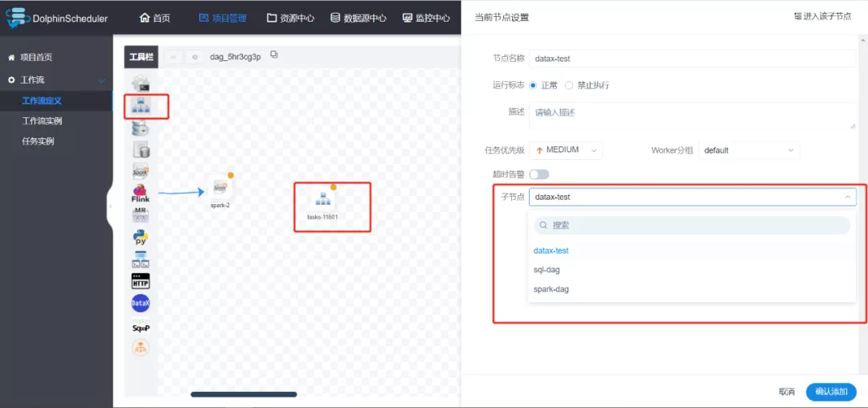This screenshot has height=408, width=868.
Task: Focus the 节点名称 node name field
Action: (x=693, y=58)
